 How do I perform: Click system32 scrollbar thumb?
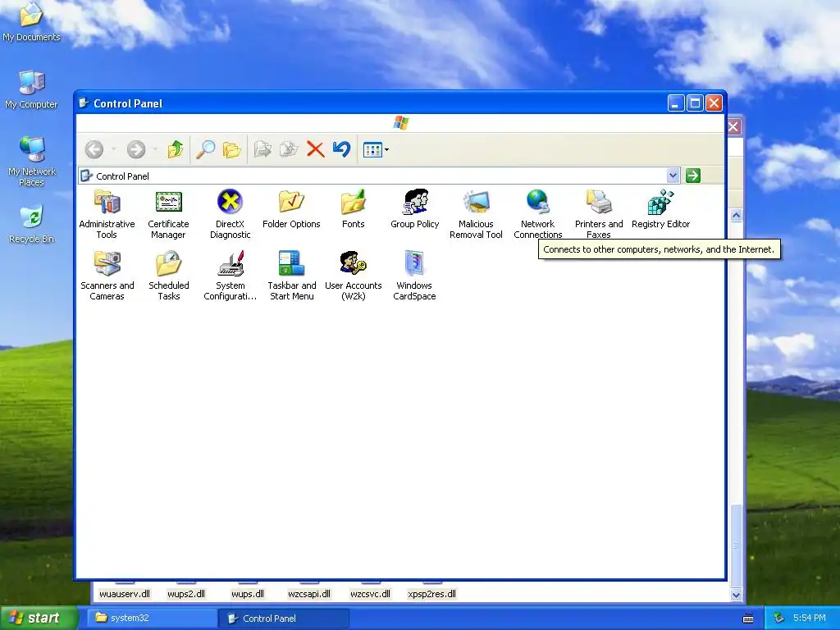[736, 546]
